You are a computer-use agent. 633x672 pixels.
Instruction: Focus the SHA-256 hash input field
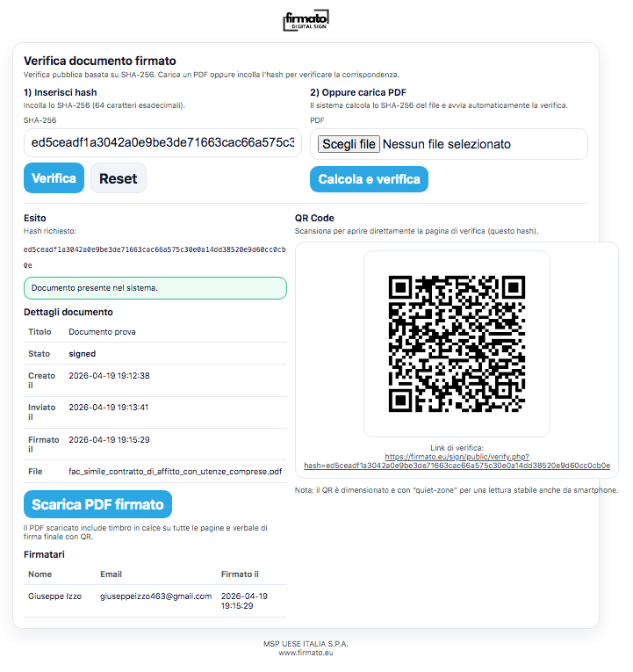click(x=162, y=143)
